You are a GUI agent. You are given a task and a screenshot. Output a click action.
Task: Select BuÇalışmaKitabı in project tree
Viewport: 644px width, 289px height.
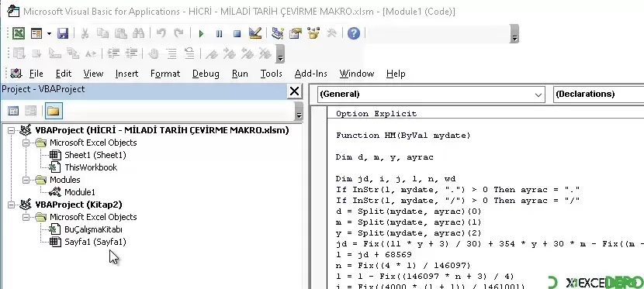[93, 229]
